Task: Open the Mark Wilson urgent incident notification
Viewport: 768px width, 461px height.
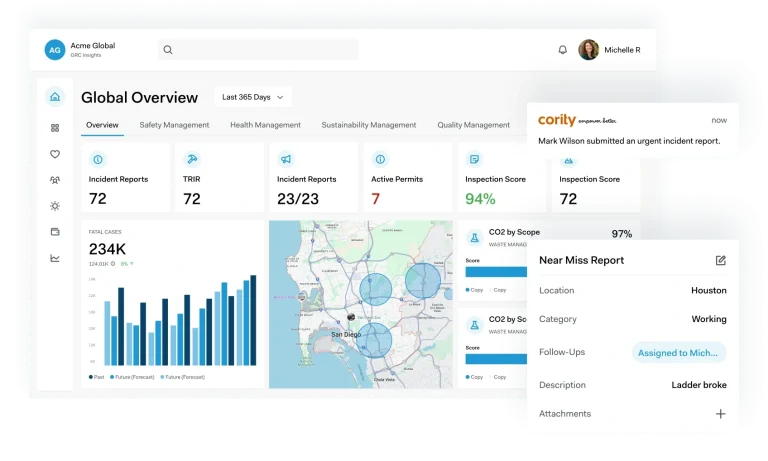Action: 632,130
